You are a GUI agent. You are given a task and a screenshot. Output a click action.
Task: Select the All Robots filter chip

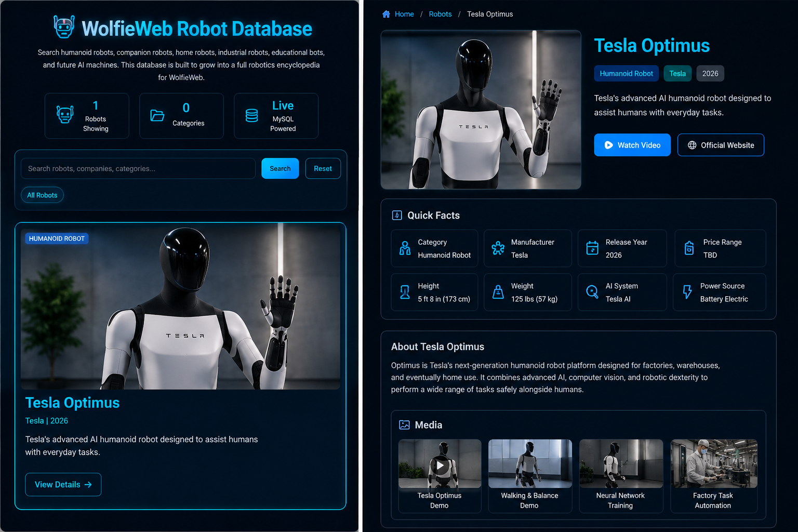click(42, 195)
